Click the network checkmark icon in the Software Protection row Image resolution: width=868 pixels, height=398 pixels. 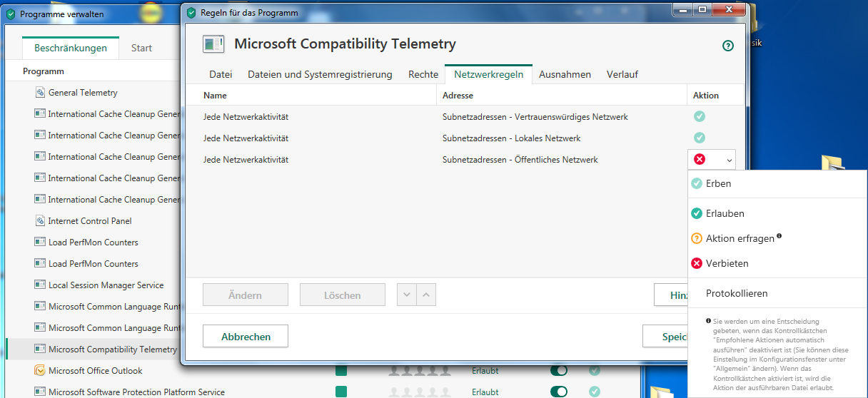pos(595,392)
